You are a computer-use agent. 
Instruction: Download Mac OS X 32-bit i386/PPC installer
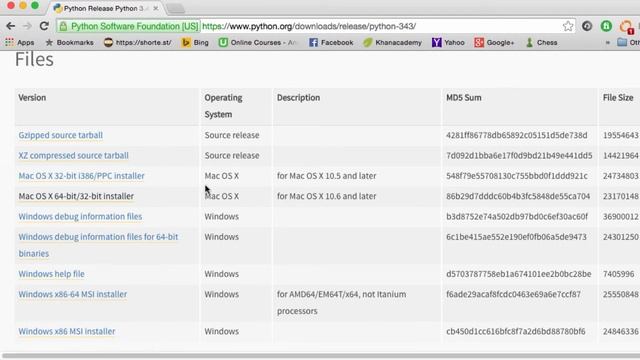click(x=81, y=176)
